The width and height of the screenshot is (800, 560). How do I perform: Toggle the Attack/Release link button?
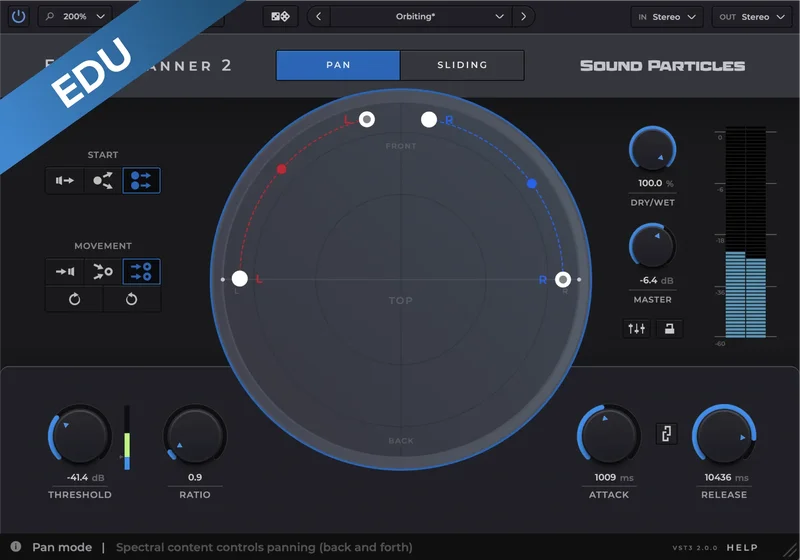(666, 434)
